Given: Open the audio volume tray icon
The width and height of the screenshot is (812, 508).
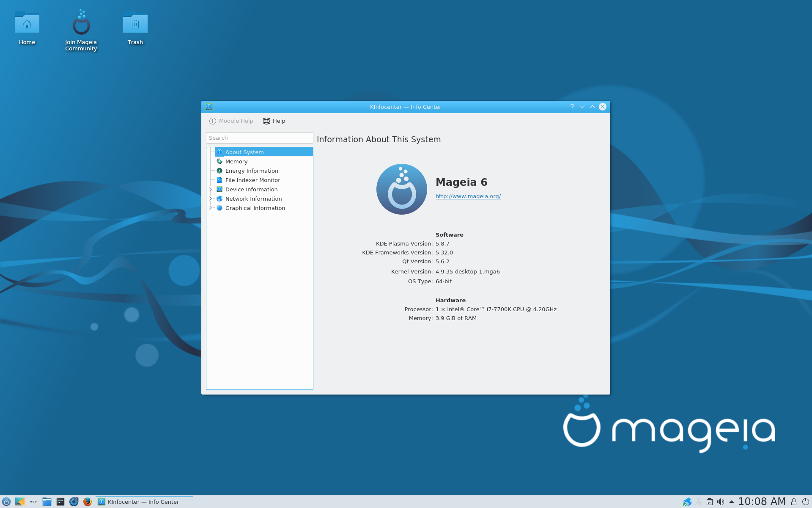Looking at the screenshot, I should coord(721,502).
